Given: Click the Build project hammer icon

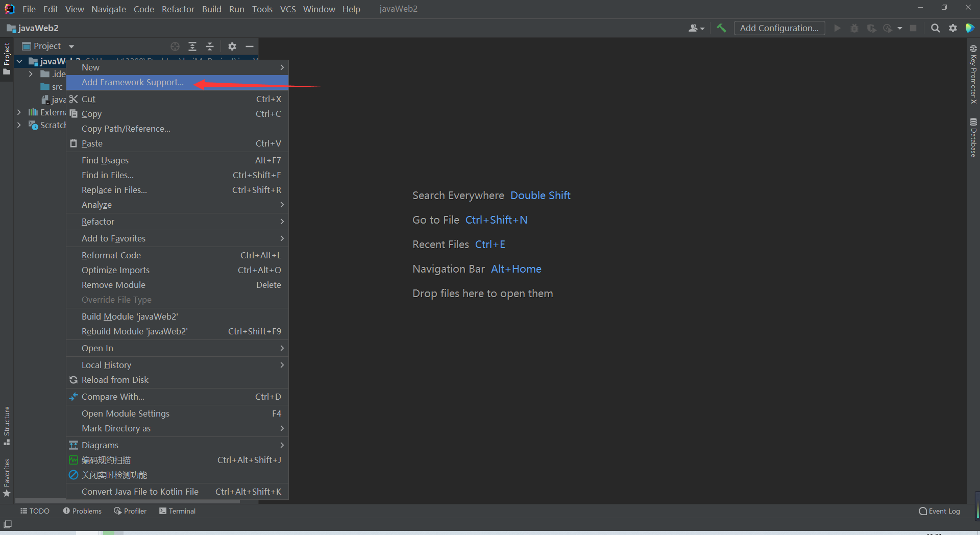Looking at the screenshot, I should pos(721,28).
